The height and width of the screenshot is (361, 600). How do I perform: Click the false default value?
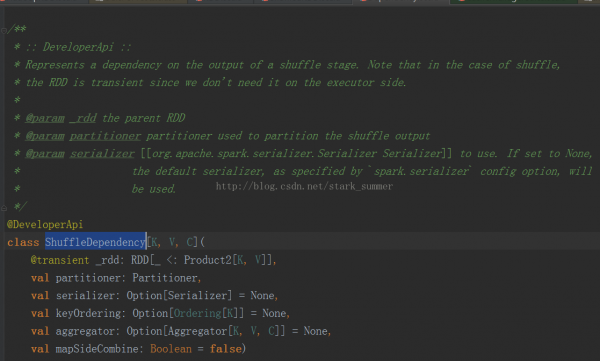tap(226, 349)
